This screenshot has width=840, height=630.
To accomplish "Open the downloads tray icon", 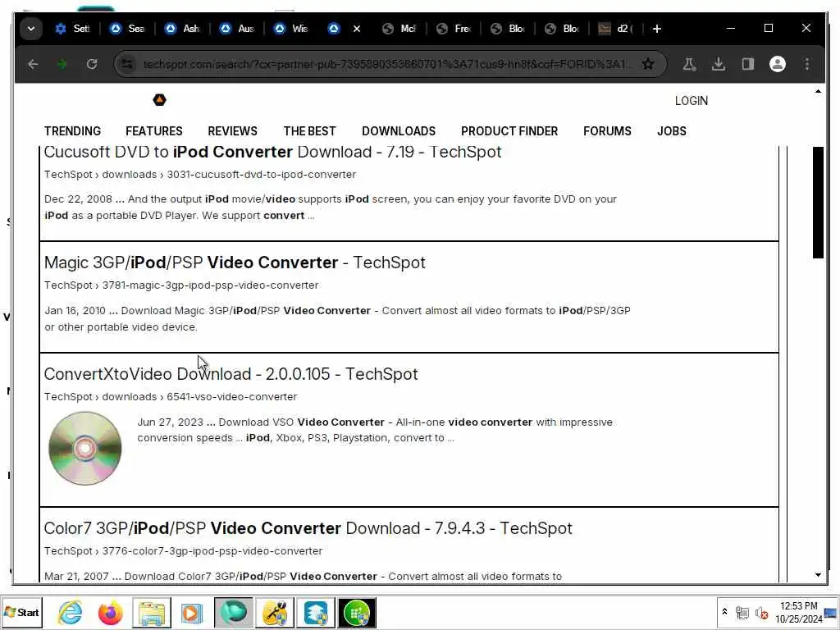I will (719, 64).
